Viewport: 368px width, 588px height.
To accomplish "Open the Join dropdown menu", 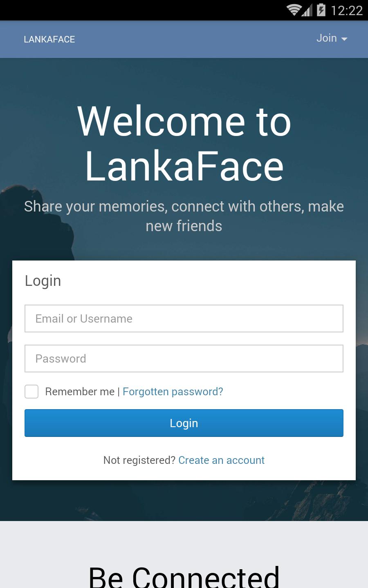I will point(332,38).
